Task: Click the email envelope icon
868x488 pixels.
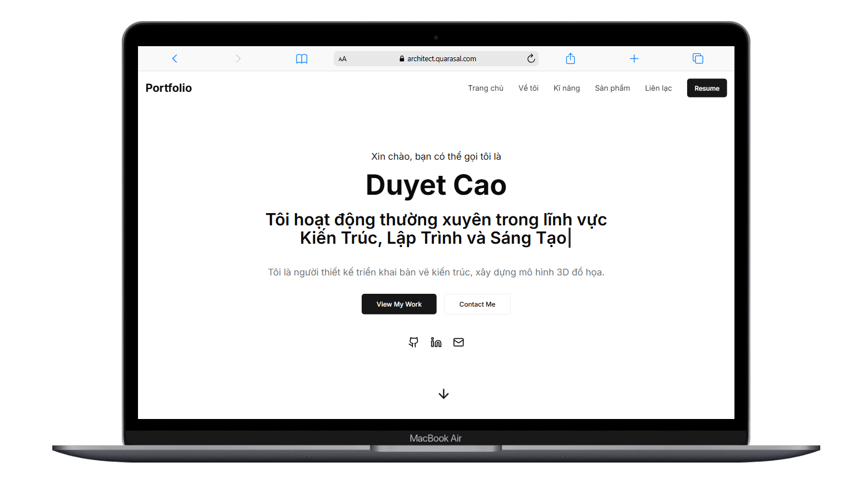Action: pyautogui.click(x=458, y=342)
